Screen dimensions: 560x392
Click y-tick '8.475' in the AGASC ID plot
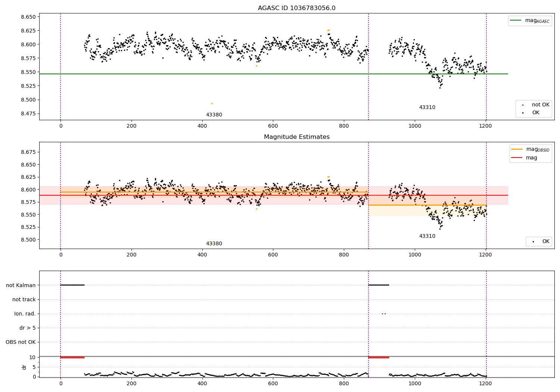click(28, 113)
